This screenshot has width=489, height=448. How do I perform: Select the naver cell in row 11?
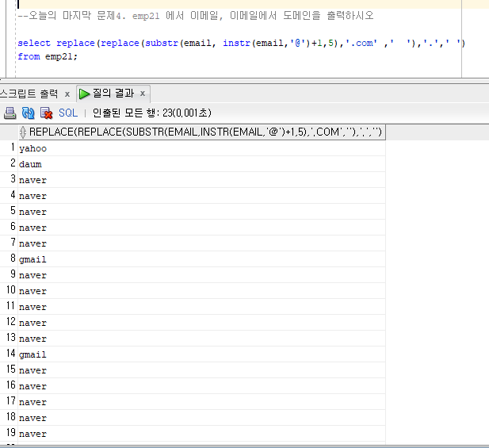click(202, 307)
